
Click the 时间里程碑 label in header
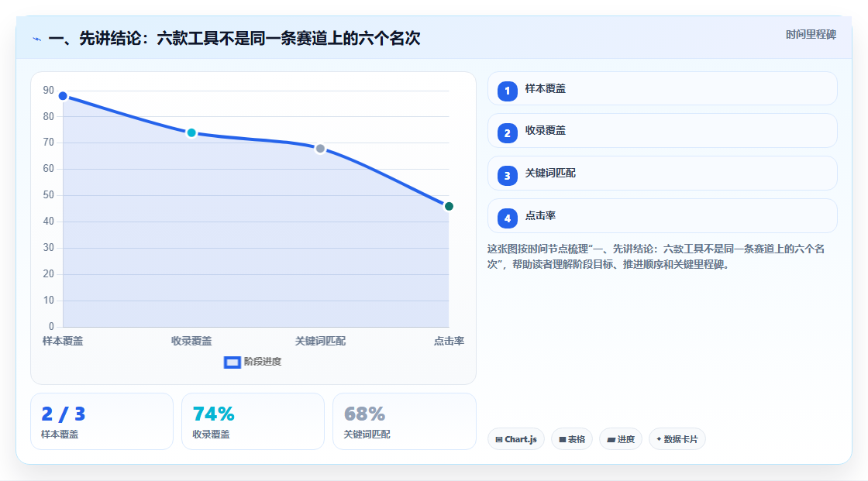tap(811, 34)
